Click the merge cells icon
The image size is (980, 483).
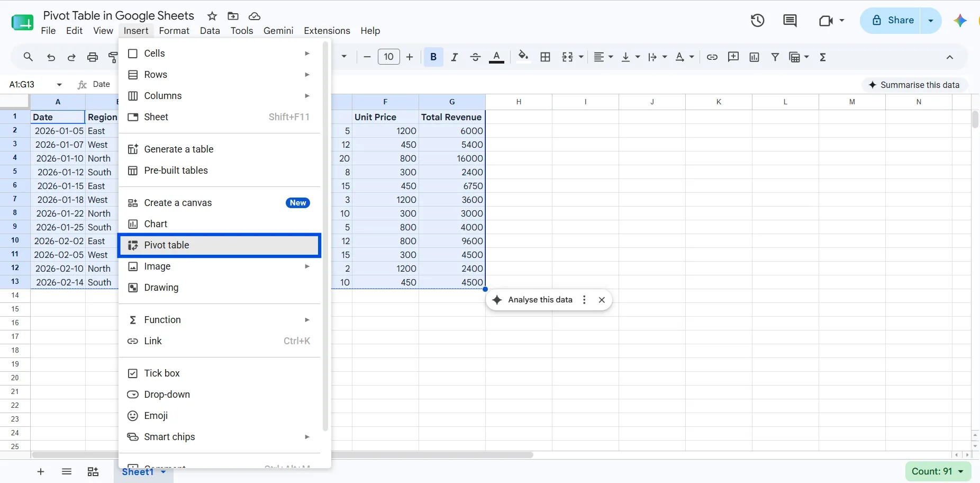tap(567, 57)
